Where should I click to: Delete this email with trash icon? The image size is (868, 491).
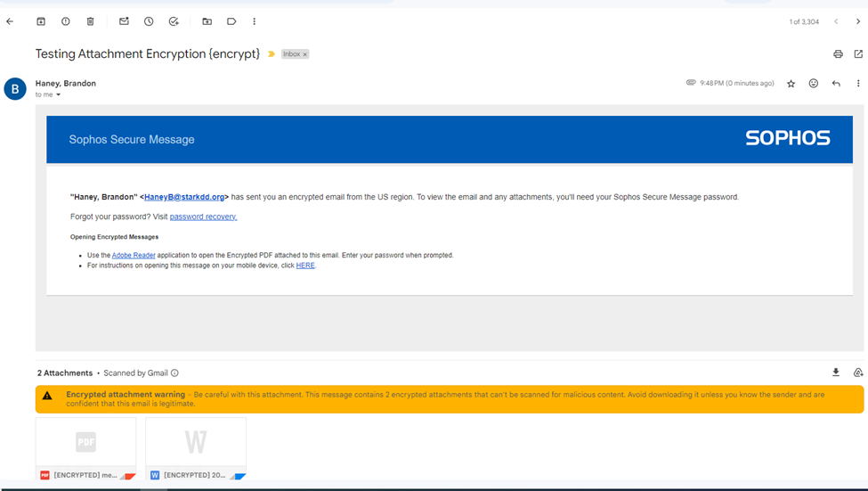pyautogui.click(x=90, y=21)
